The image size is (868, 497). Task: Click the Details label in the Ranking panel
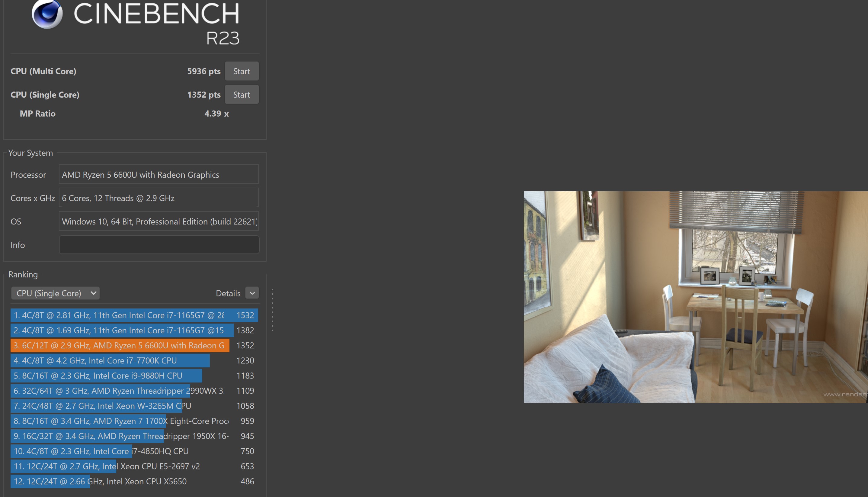pyautogui.click(x=228, y=293)
